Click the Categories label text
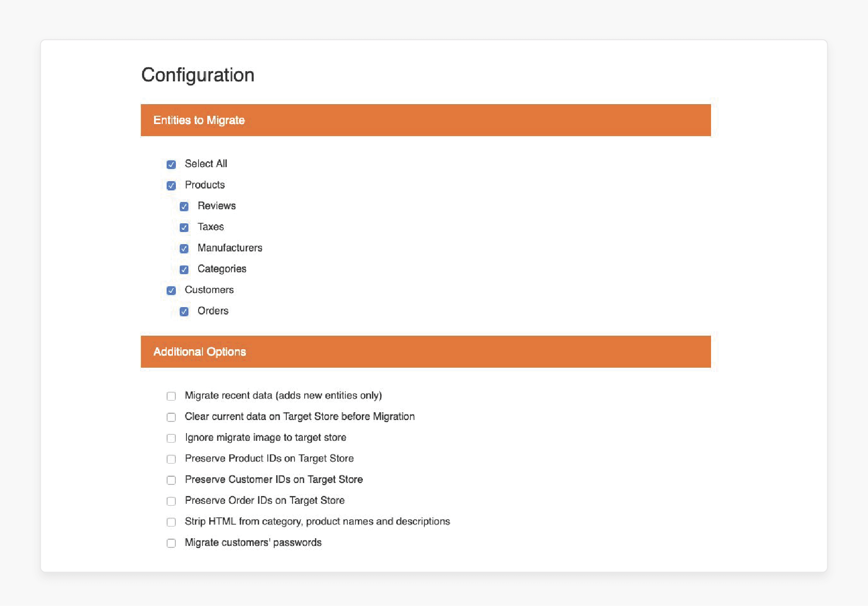868x606 pixels. [222, 269]
